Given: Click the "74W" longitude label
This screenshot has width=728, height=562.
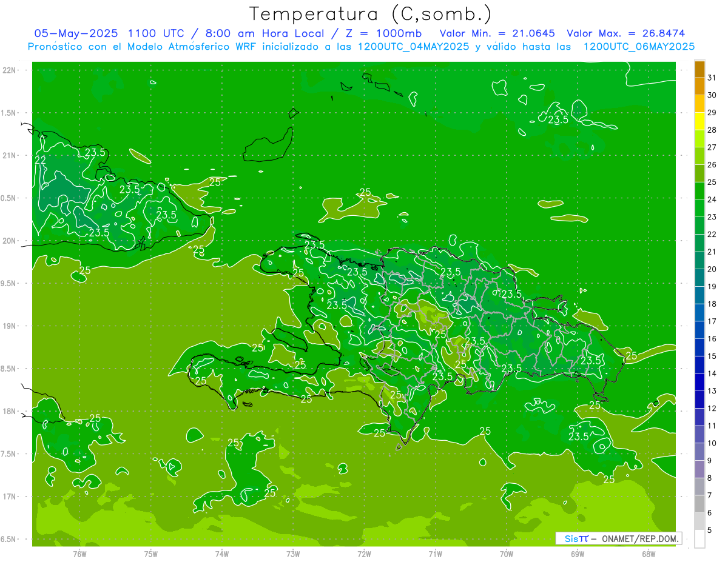Looking at the screenshot, I should 222,554.
